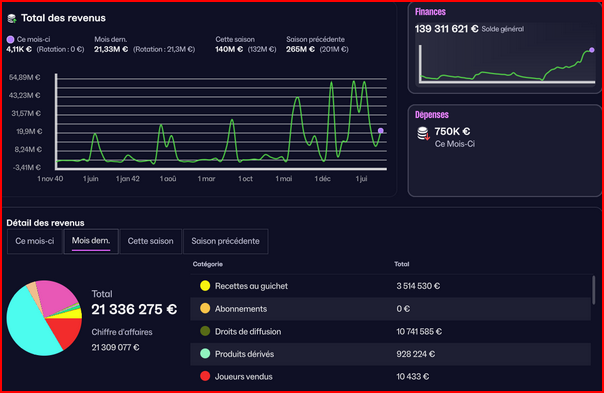Select the Produits dérivés row label
The width and height of the screenshot is (604, 393).
[244, 354]
